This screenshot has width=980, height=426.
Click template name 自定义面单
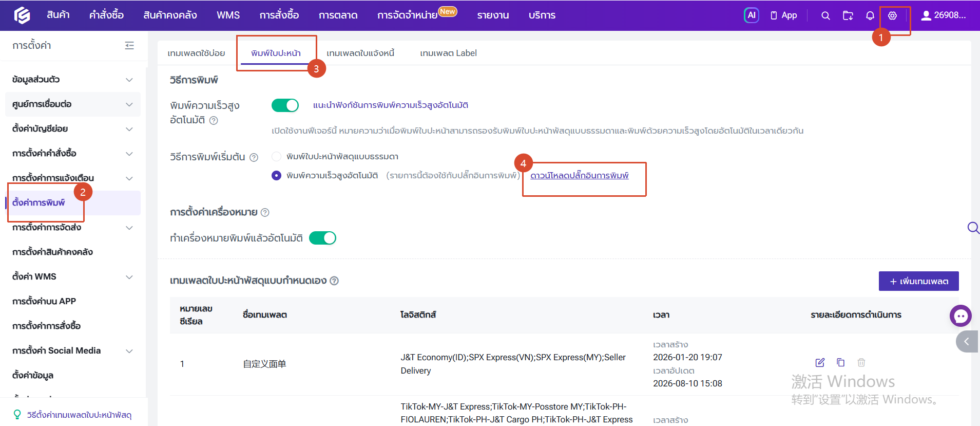click(264, 364)
